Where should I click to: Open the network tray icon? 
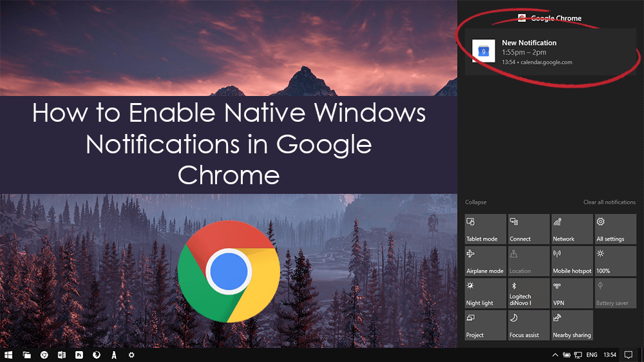click(578, 355)
